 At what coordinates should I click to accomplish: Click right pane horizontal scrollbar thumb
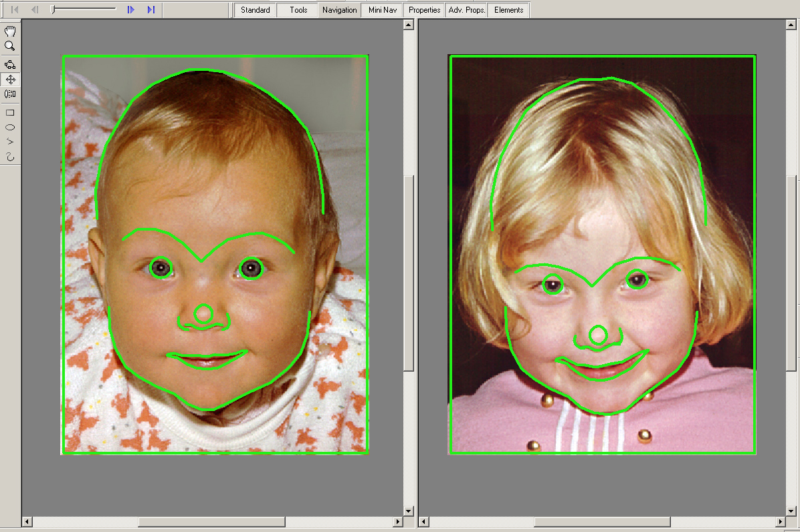click(x=602, y=522)
